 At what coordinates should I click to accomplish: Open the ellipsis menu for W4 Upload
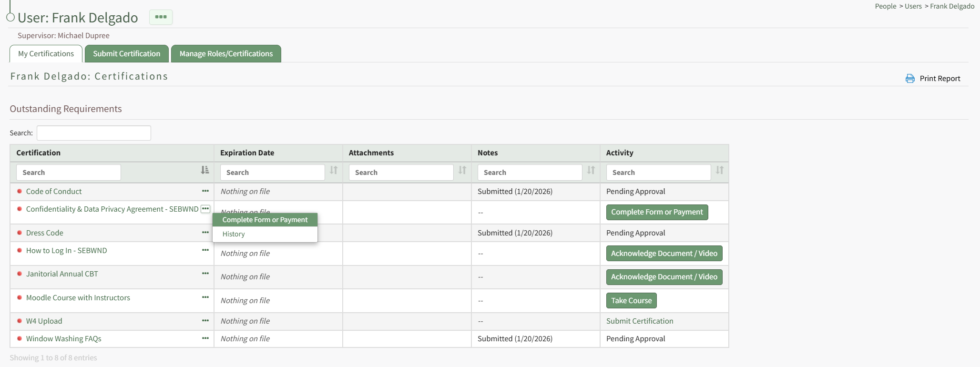pos(205,321)
